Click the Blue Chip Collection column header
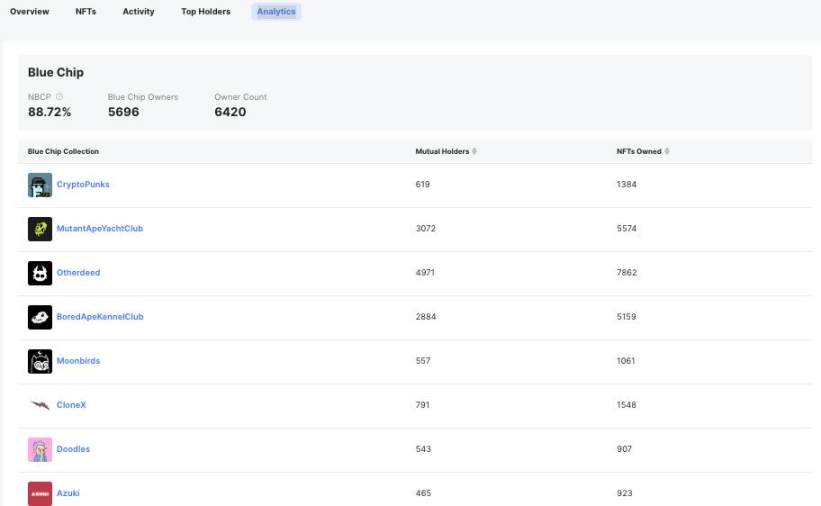The height and width of the screenshot is (506, 821). (63, 151)
